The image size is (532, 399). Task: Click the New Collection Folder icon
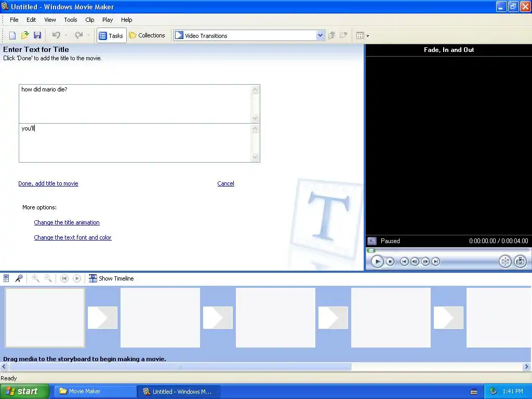344,35
